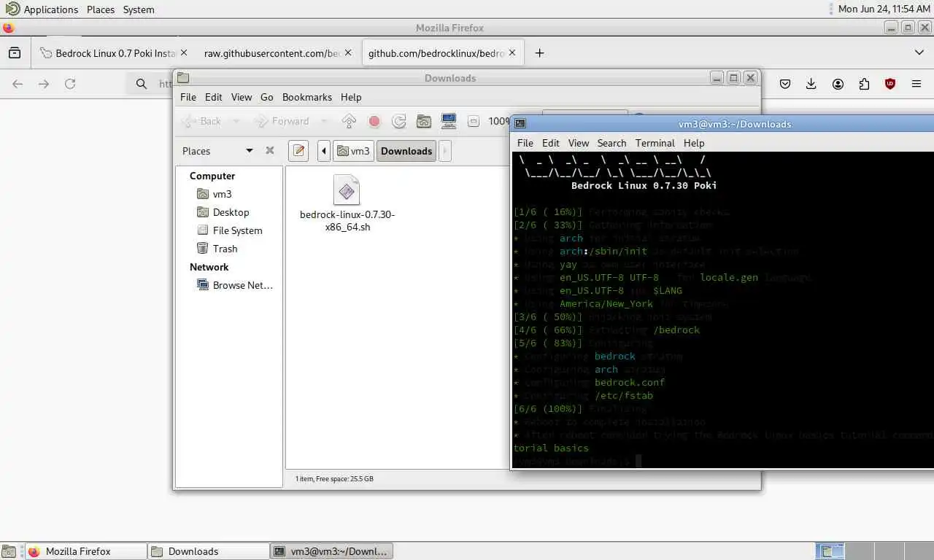
Task: Open the Places side pane dropdown
Action: (x=249, y=151)
